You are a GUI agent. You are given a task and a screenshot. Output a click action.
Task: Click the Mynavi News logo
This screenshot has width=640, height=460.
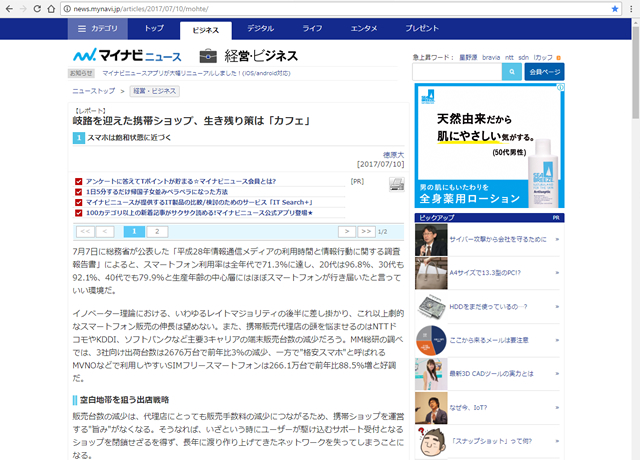[126, 54]
